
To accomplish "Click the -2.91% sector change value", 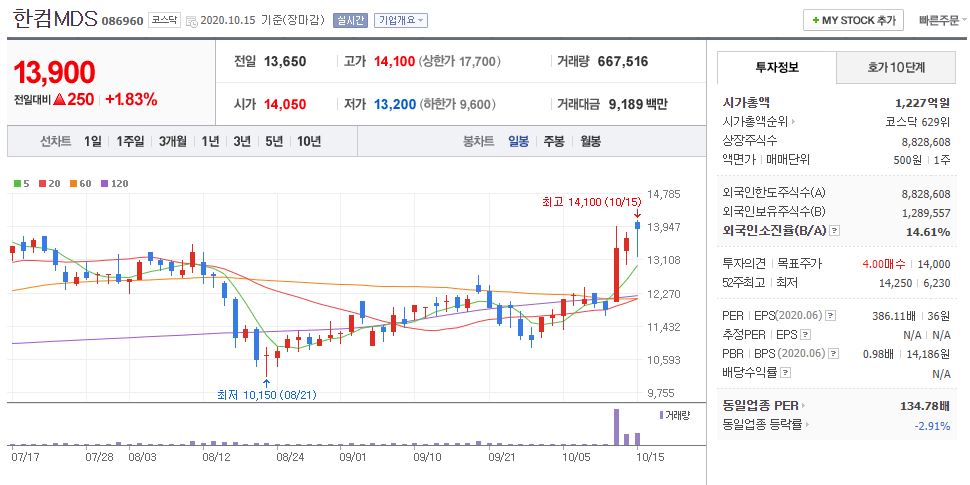I will (x=932, y=425).
